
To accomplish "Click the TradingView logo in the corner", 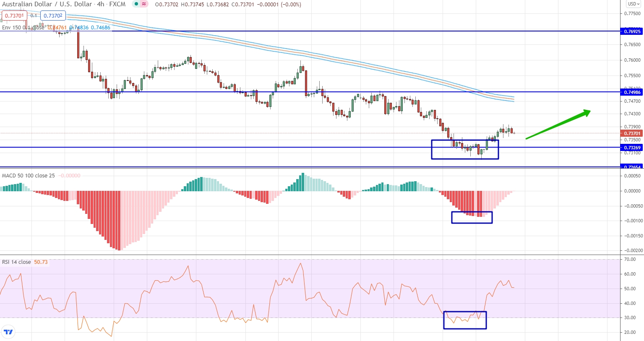I will [x=8, y=332].
